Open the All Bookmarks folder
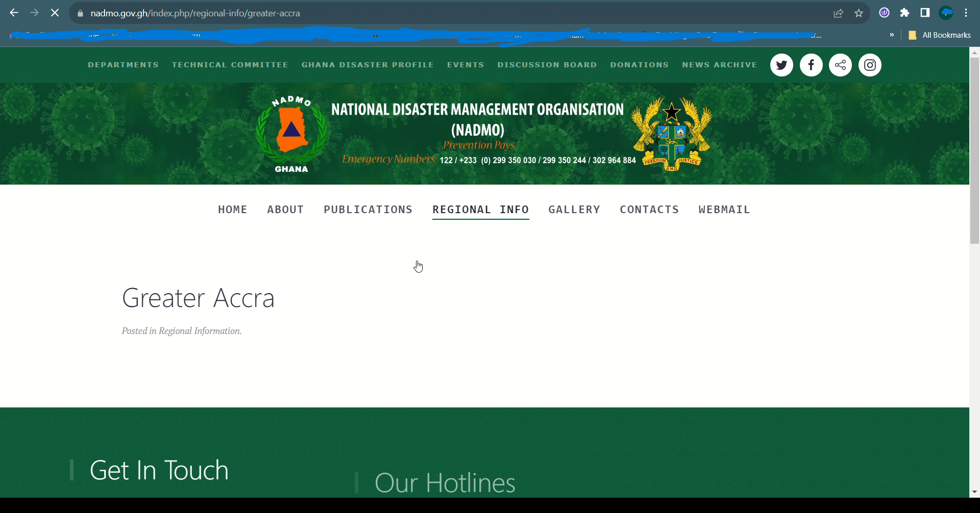This screenshot has width=980, height=513. pyautogui.click(x=940, y=35)
